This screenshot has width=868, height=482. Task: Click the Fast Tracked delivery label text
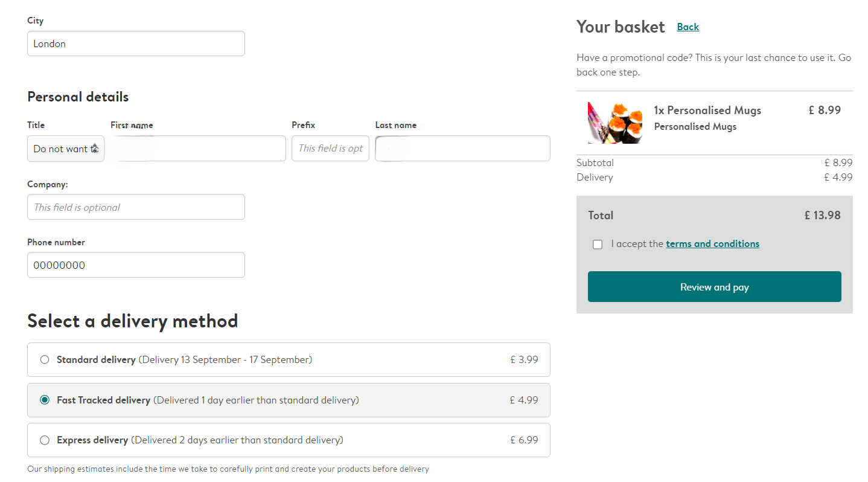pyautogui.click(x=103, y=400)
